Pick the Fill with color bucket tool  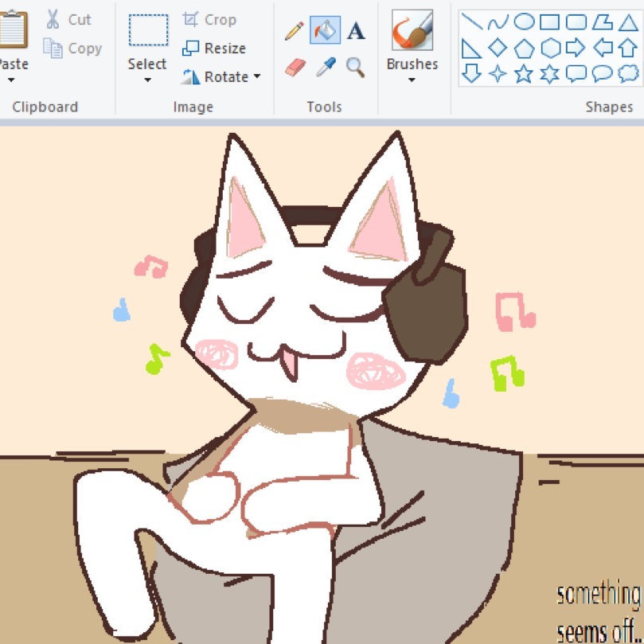324,31
